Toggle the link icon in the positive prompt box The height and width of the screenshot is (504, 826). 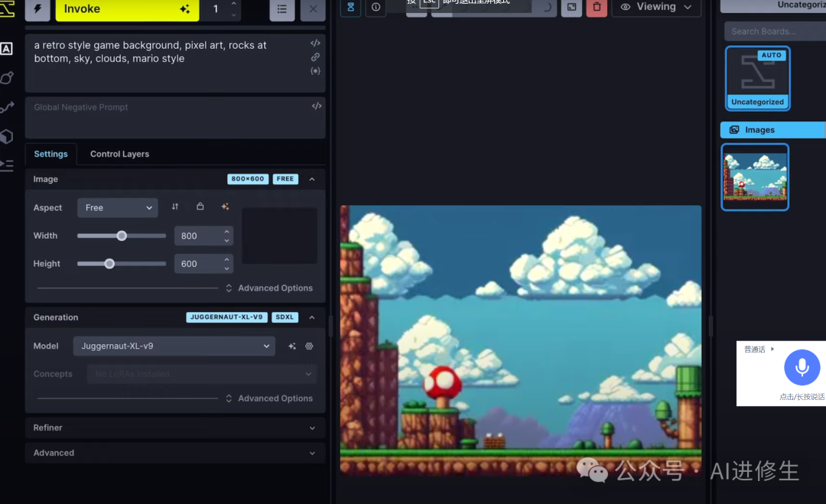315,57
